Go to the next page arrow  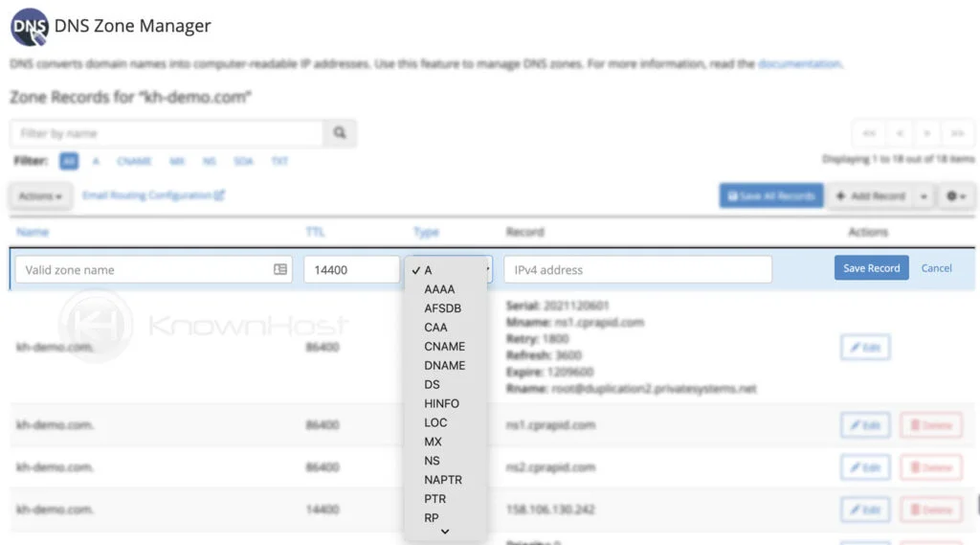[x=927, y=133]
